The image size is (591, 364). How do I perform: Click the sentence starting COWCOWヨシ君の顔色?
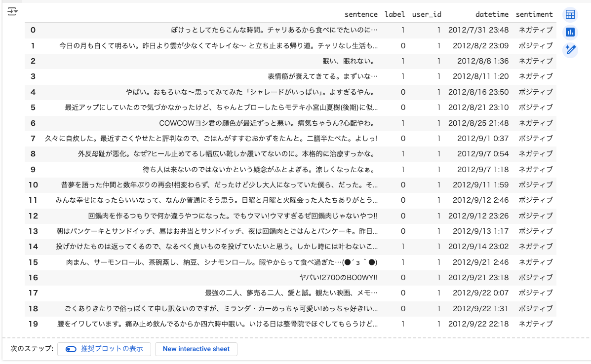pos(268,123)
